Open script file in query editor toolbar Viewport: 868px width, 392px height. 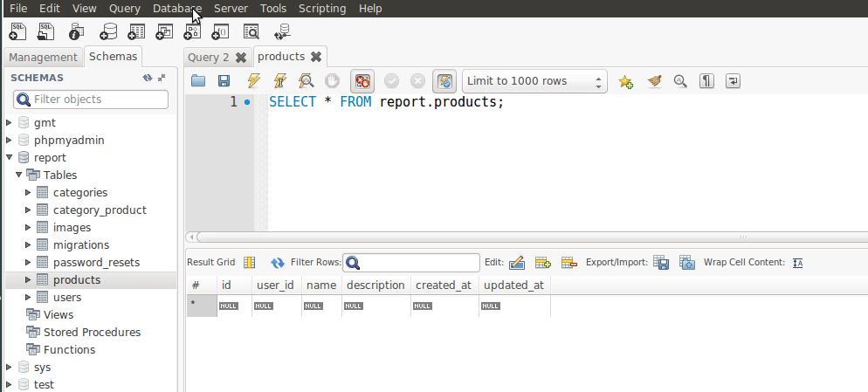198,81
